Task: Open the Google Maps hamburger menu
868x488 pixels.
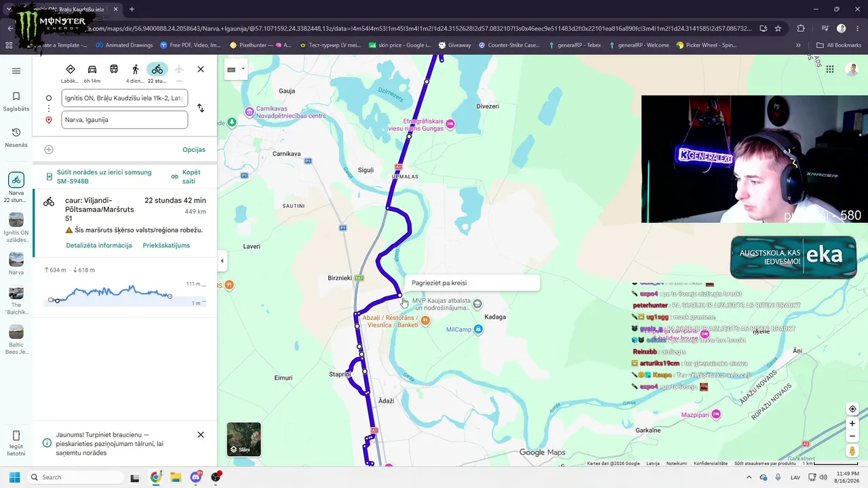Action: 16,70
